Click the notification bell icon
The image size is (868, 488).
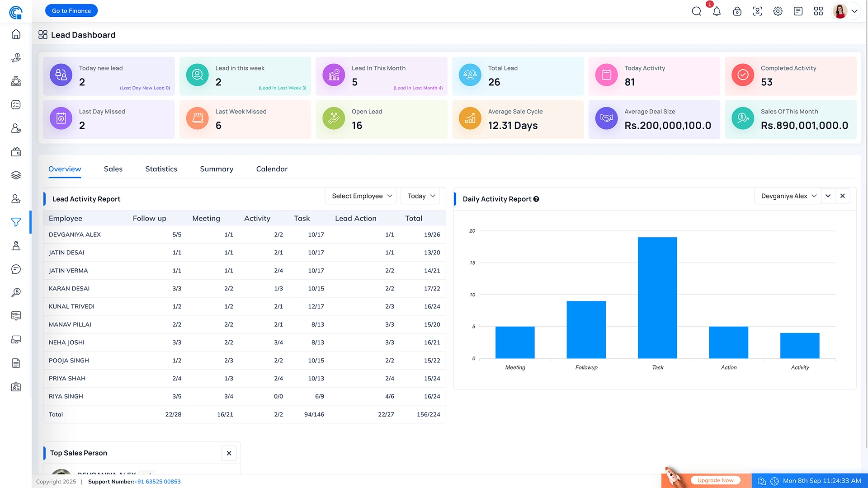tap(717, 11)
